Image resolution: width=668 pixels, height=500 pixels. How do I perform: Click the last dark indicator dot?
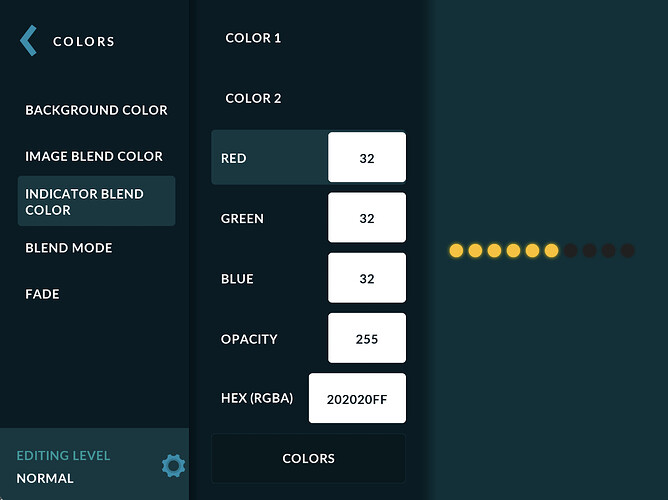click(627, 250)
